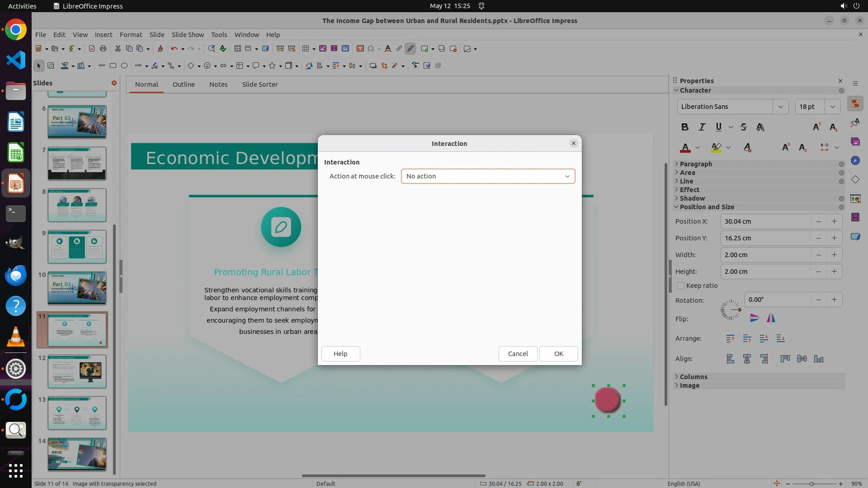Click the Italic formatting icon
The height and width of the screenshot is (488, 868).
702,127
